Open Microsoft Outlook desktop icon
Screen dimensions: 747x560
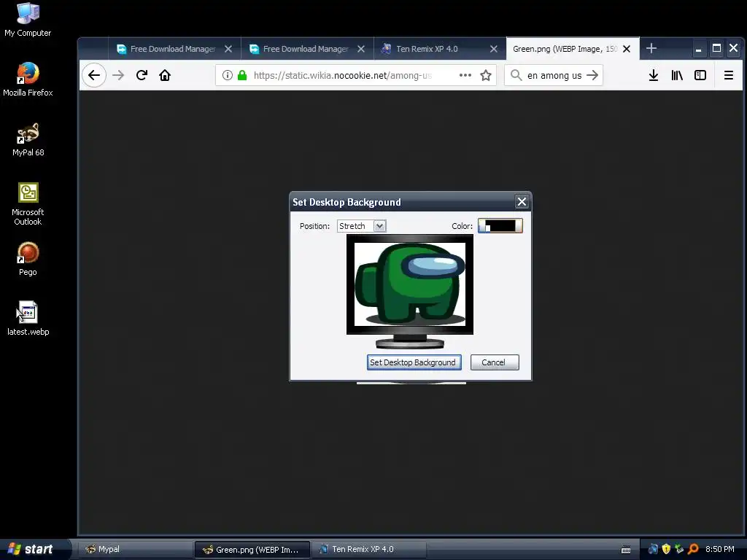coord(28,203)
